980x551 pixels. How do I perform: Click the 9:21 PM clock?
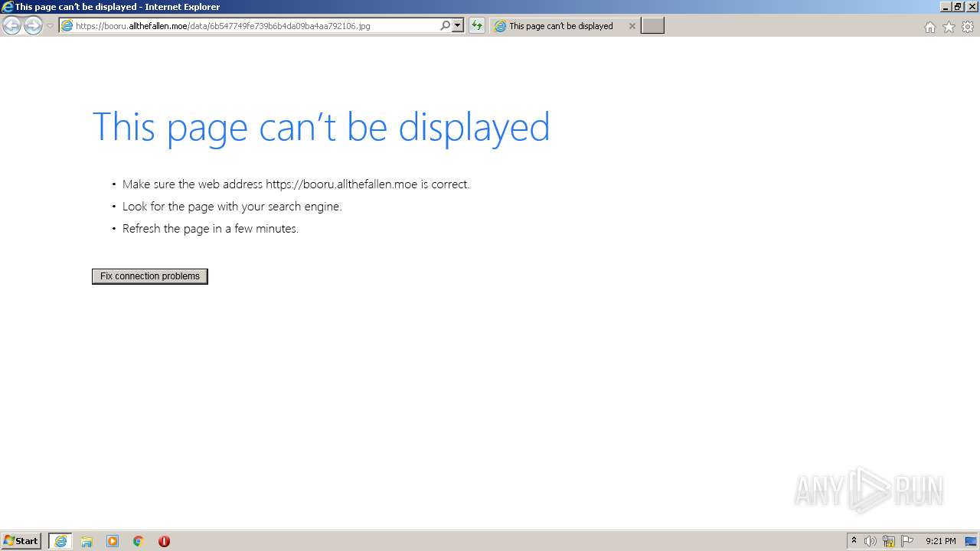[x=940, y=541]
